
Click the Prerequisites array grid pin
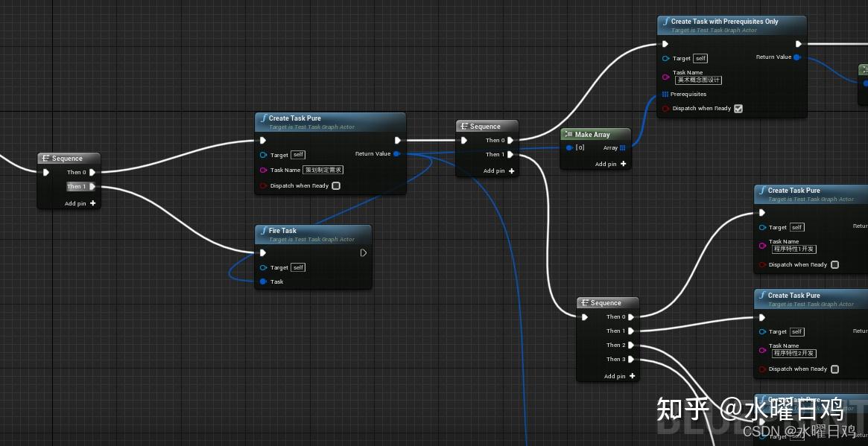coord(665,94)
